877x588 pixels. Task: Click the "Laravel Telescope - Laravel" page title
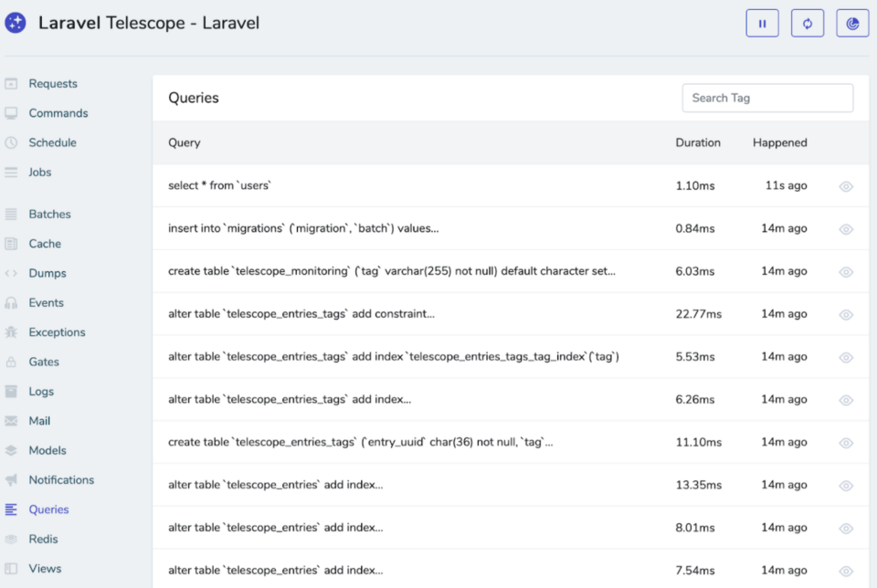click(x=149, y=23)
